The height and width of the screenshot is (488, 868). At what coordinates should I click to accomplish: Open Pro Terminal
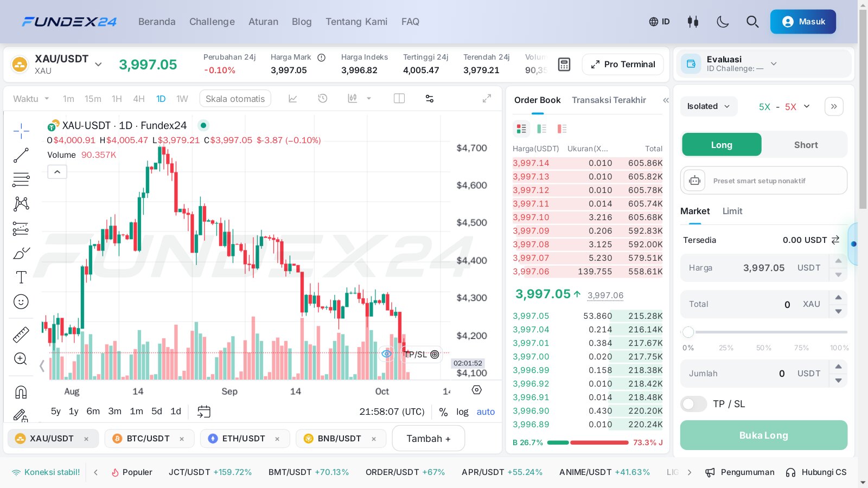(623, 65)
